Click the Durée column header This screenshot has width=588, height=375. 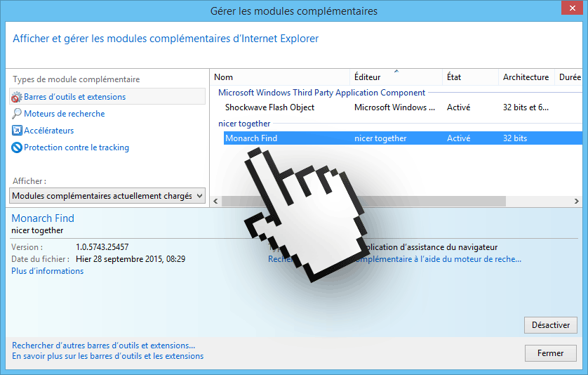pyautogui.click(x=569, y=77)
